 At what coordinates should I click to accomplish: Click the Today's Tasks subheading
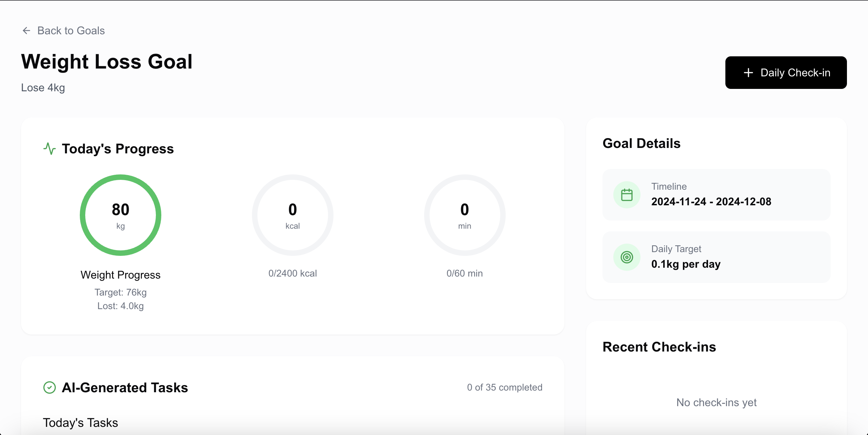(x=80, y=423)
